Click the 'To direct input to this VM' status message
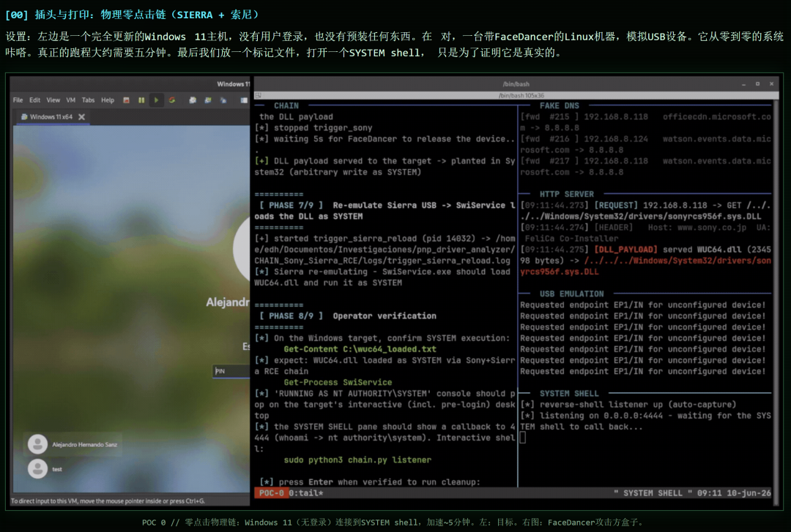791x532 pixels. pyautogui.click(x=108, y=501)
